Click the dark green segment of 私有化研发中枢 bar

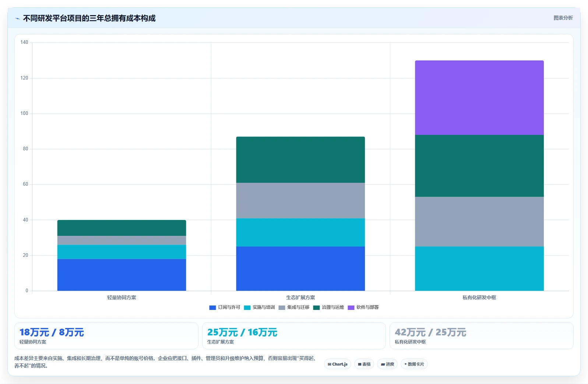479,166
